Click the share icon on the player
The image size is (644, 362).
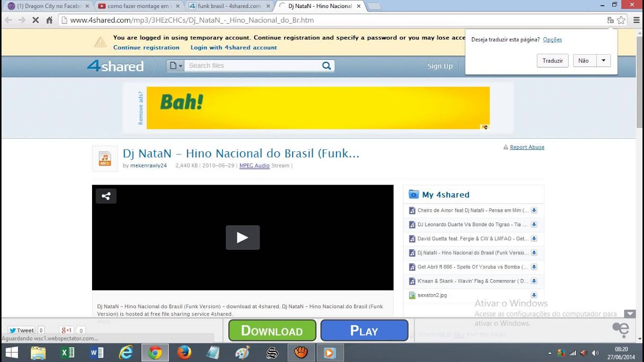coord(106,196)
